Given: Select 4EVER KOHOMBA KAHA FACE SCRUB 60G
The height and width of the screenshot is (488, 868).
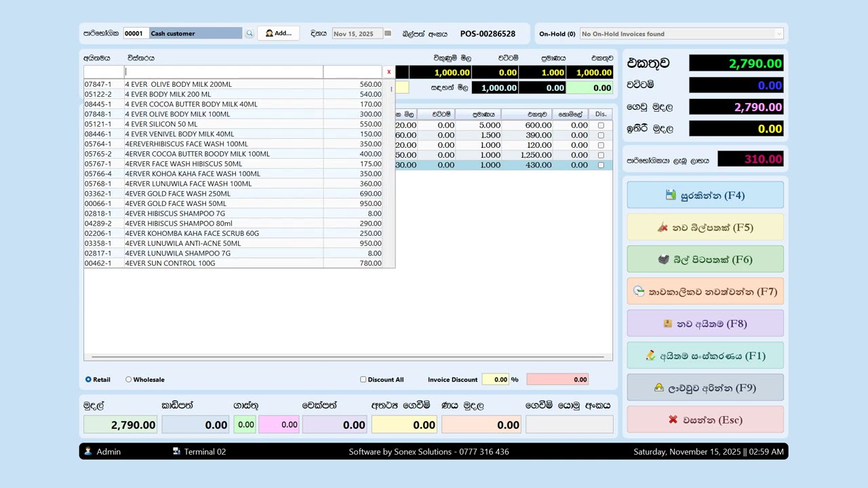Looking at the screenshot, I should [x=233, y=233].
